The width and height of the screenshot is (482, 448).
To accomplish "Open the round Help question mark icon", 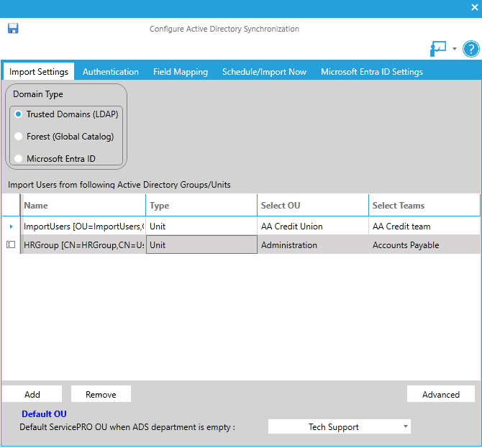I will 471,49.
